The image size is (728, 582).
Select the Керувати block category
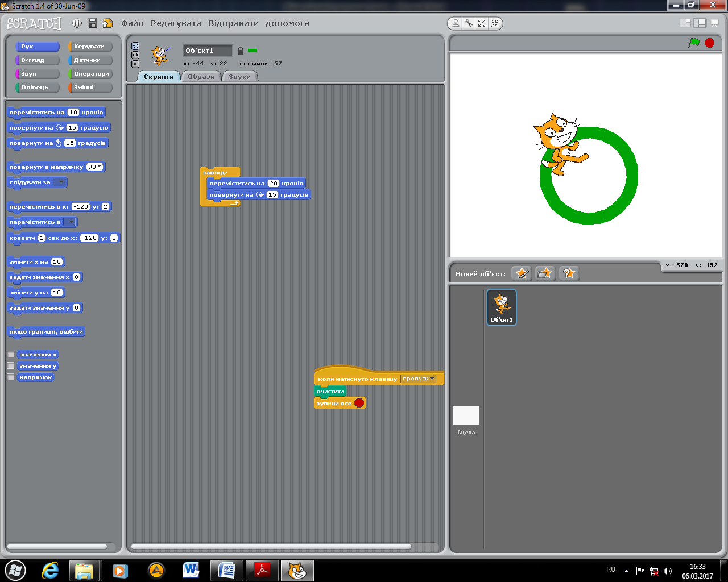coord(90,47)
